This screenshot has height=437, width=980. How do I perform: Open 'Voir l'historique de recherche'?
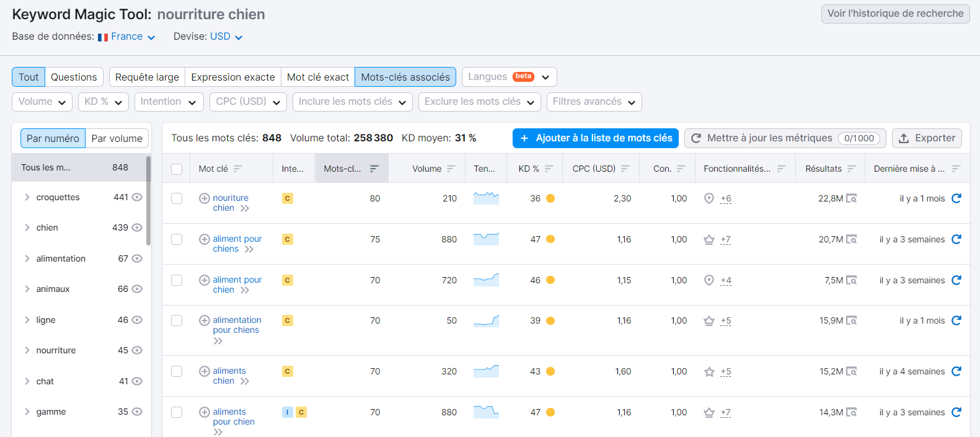pos(896,14)
